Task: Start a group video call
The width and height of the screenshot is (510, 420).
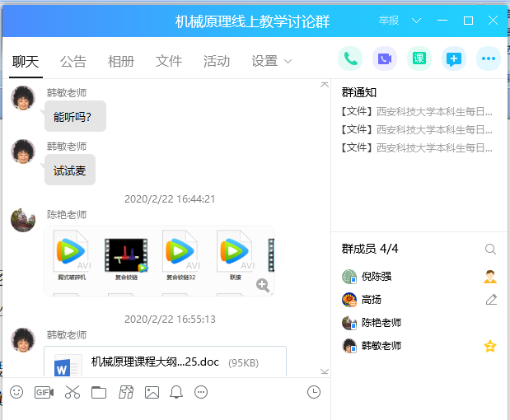Action: tap(385, 58)
